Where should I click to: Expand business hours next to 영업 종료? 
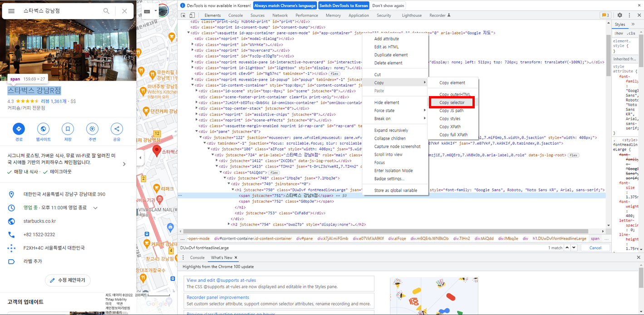pyautogui.click(x=95, y=208)
